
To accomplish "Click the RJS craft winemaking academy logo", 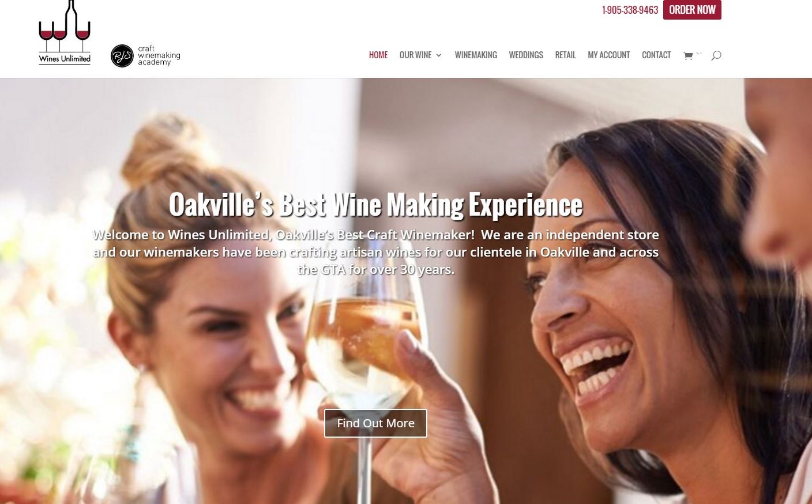I will tap(145, 56).
